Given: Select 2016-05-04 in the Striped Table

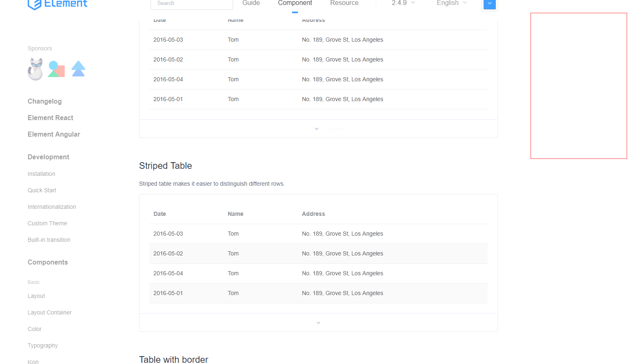Looking at the screenshot, I should point(168,273).
